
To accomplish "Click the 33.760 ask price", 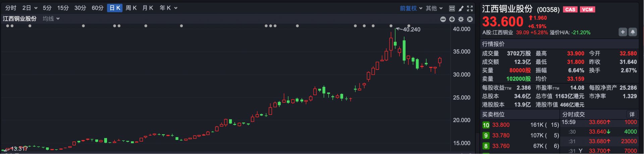I will [x=501, y=146].
